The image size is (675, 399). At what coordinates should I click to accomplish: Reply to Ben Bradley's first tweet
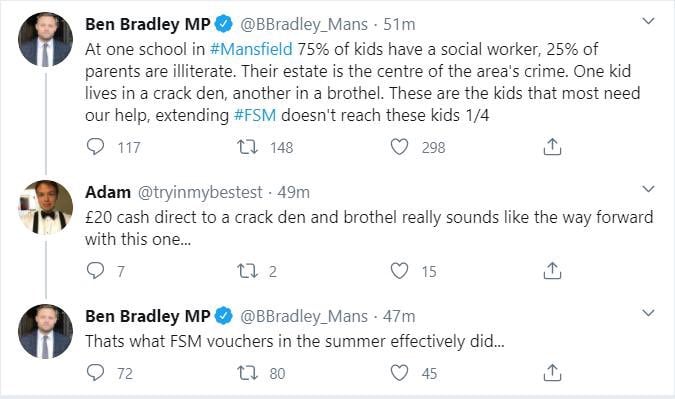95,147
